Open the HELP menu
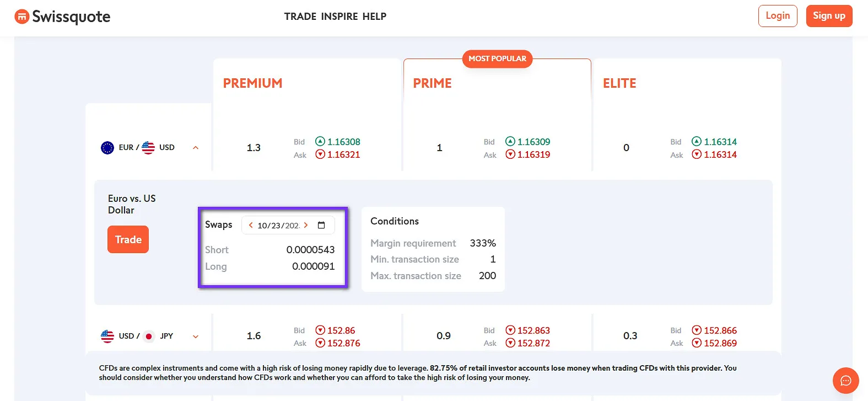 point(375,17)
